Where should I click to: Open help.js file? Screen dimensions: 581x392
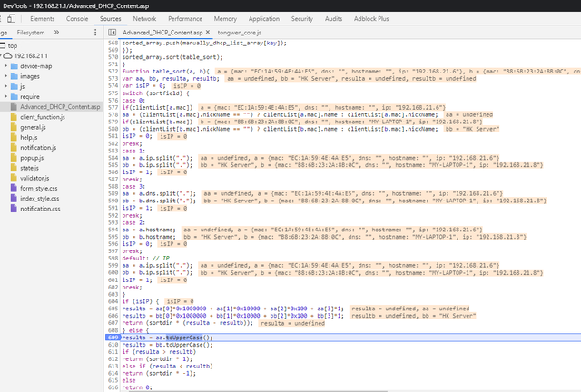click(x=28, y=137)
